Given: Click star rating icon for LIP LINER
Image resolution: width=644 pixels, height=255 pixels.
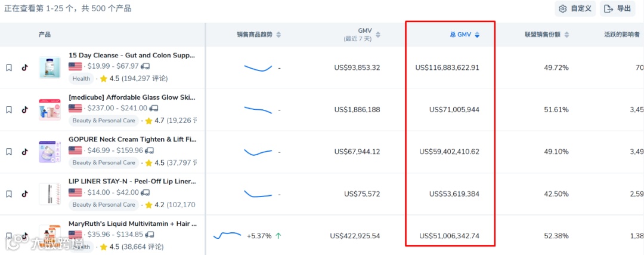Looking at the screenshot, I should [x=148, y=204].
